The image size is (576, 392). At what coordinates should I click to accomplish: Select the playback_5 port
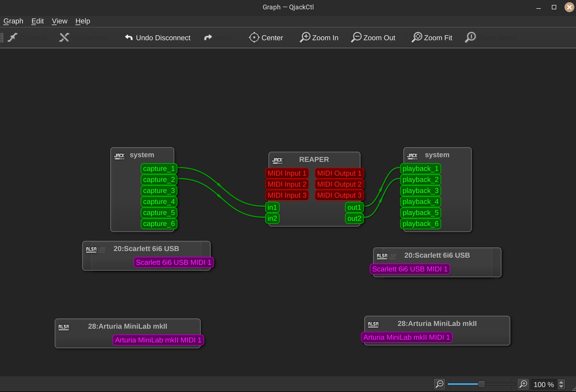coord(421,213)
